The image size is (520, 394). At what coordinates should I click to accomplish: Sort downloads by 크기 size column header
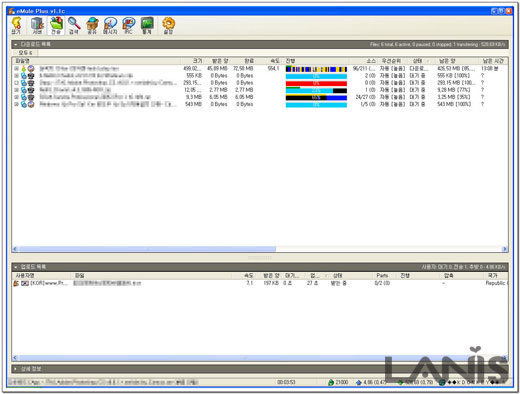point(193,61)
